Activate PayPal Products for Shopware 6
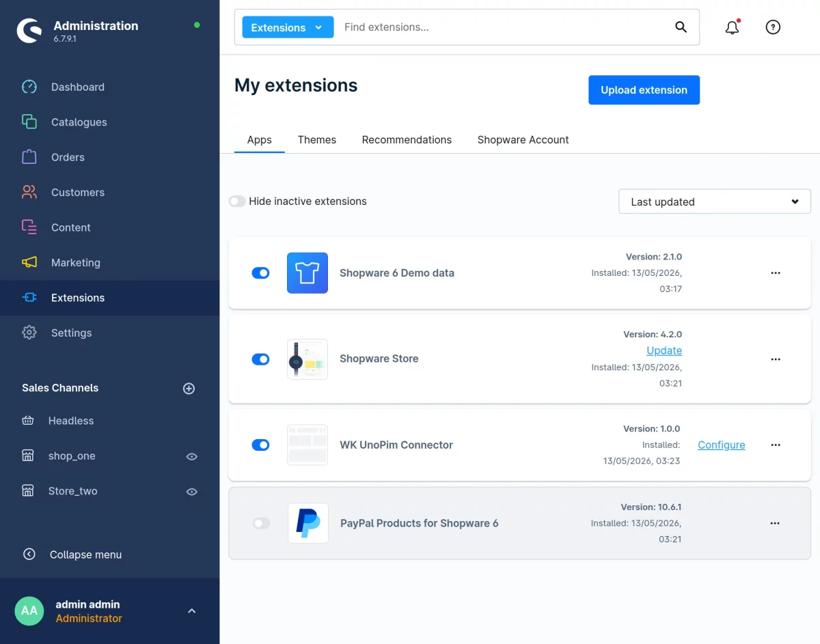The image size is (820, 644). tap(262, 523)
